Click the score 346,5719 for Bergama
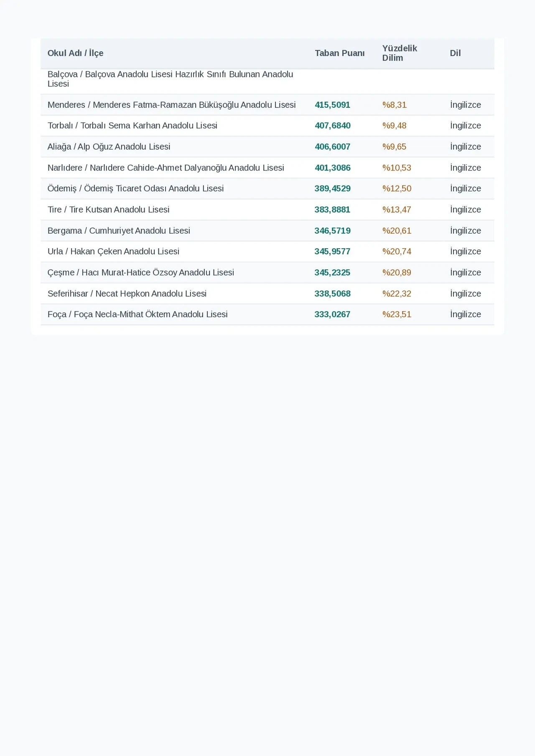535x756 pixels. tap(332, 231)
